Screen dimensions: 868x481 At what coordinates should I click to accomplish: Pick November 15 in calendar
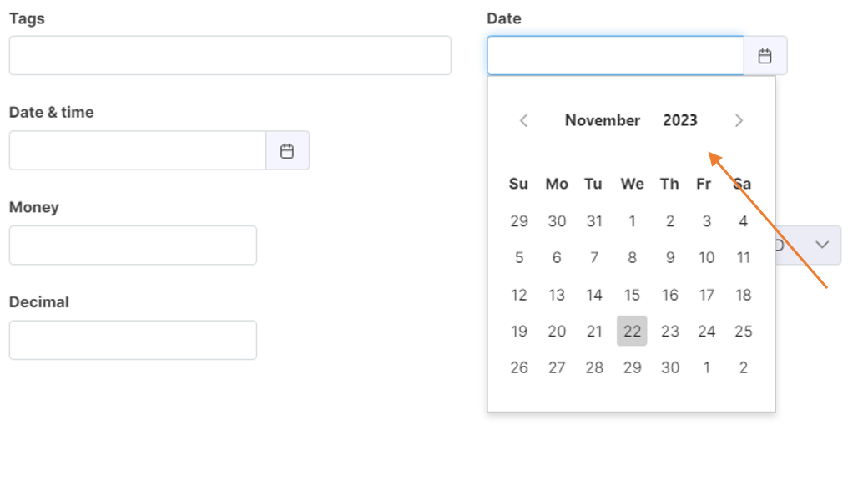(632, 295)
